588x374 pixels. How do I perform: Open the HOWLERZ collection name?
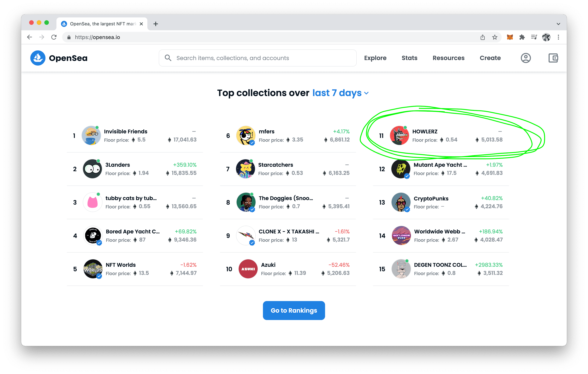pos(425,131)
